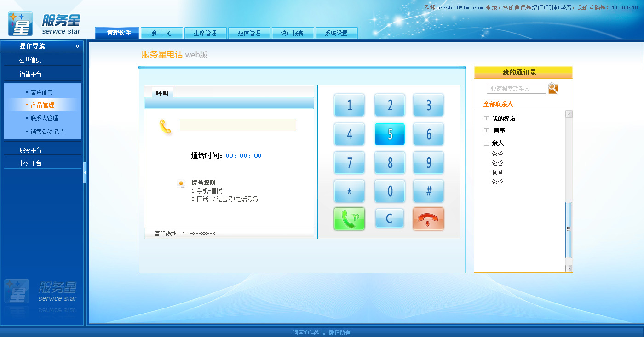Click the contact search magnifier icon

click(x=553, y=89)
